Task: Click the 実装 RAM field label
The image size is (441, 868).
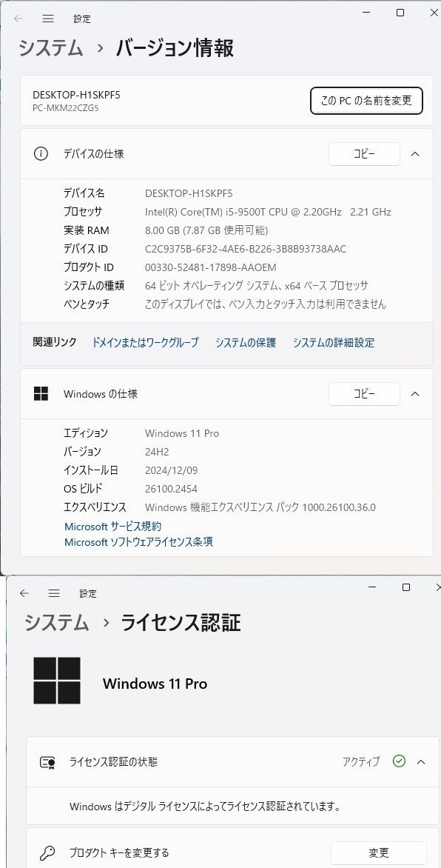Action: tap(87, 230)
